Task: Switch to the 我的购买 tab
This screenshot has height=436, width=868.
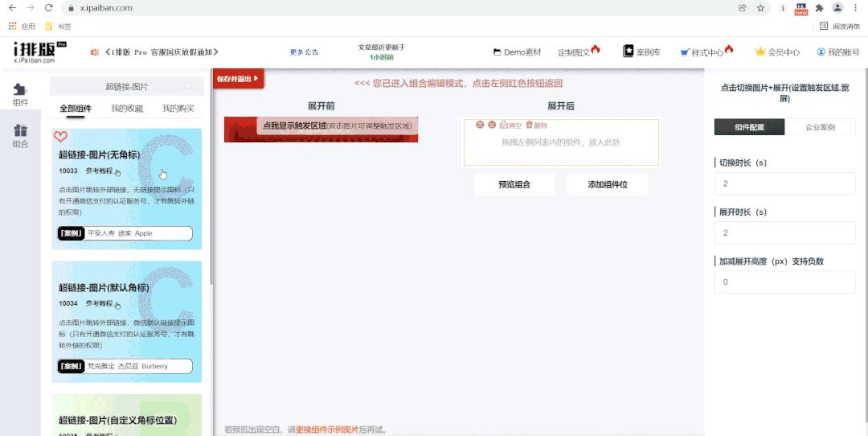Action: click(178, 109)
